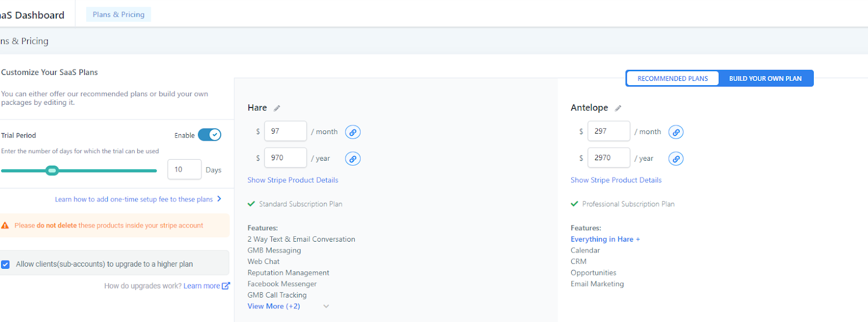The height and width of the screenshot is (322, 868).
Task: Click the pencil edit icon beside Hare
Action: click(x=277, y=108)
